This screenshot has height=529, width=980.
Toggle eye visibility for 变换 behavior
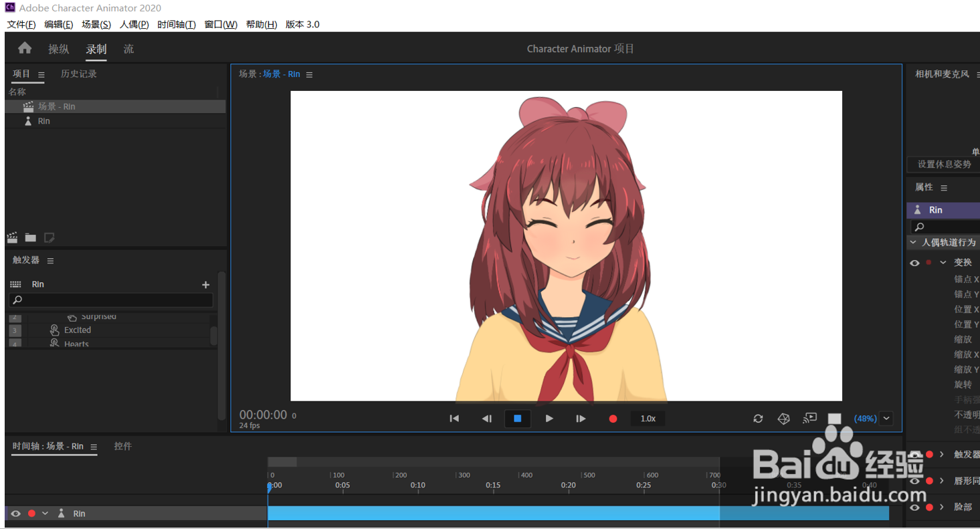(914, 263)
